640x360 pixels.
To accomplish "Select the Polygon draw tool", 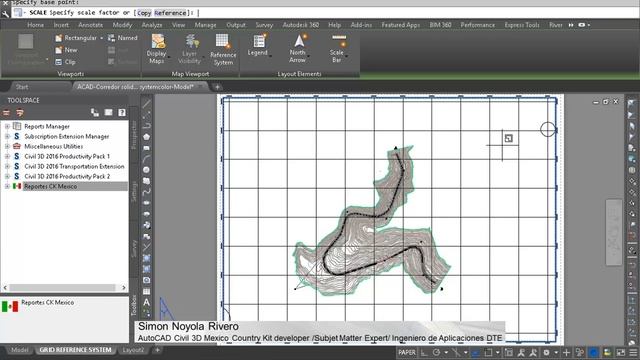I will (147, 137).
